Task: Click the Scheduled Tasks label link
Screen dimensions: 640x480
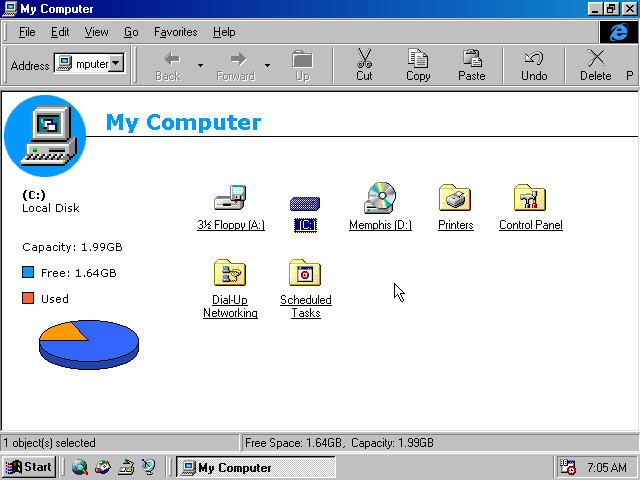Action: click(x=306, y=306)
